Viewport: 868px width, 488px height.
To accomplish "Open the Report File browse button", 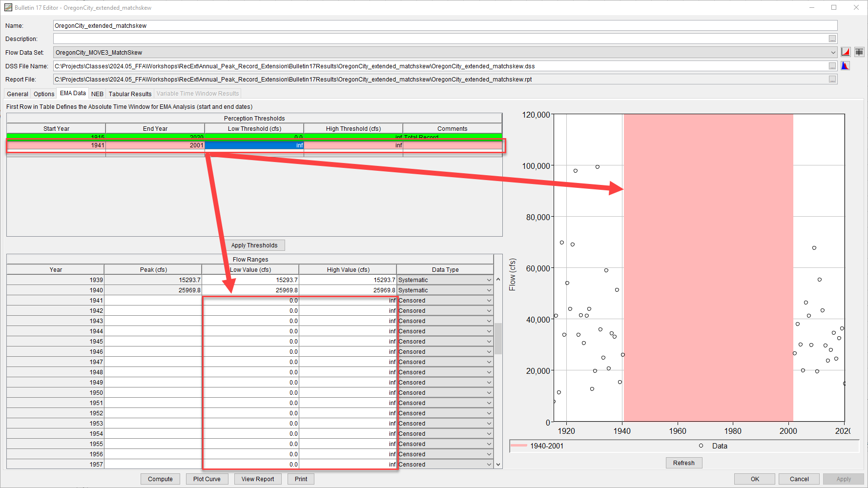I will pos(832,80).
